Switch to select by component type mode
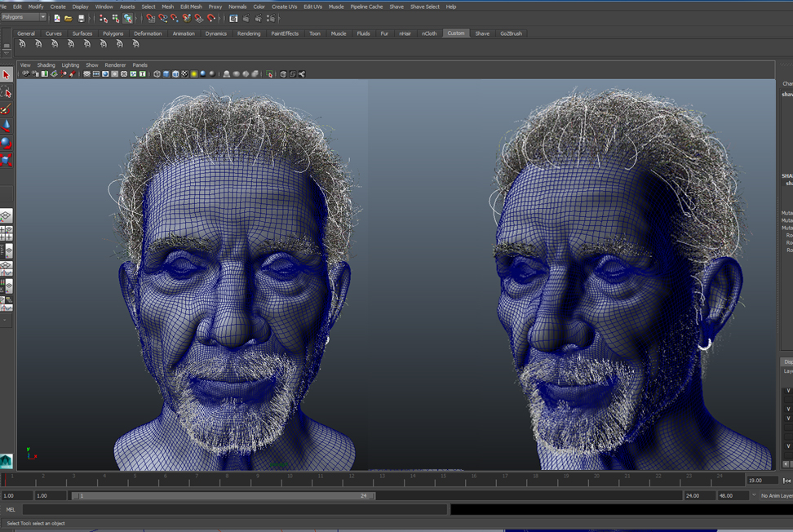 click(x=128, y=19)
